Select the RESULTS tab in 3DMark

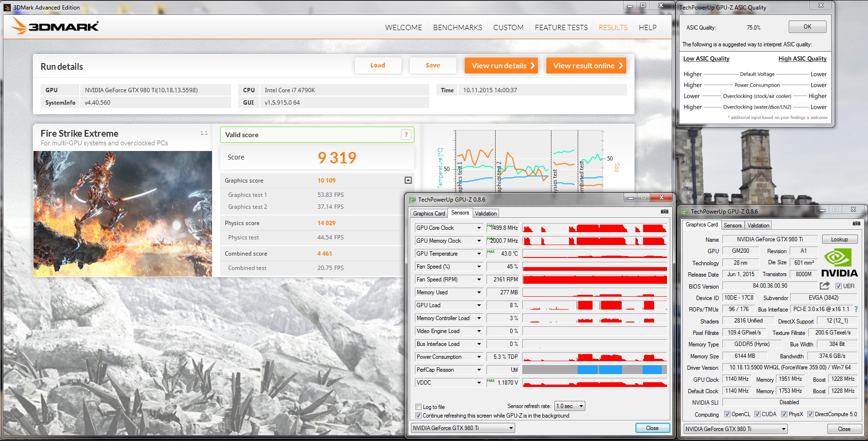613,28
